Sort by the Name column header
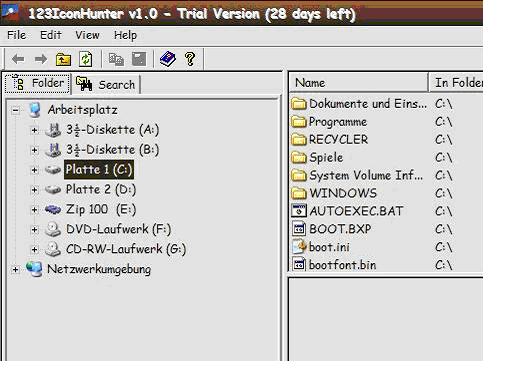This screenshot has height=384, width=512. pos(358,83)
